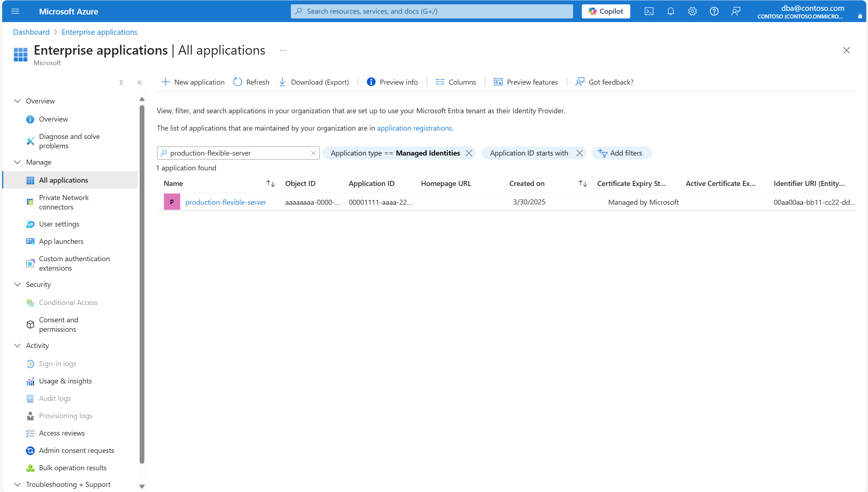Screen dimensions: 868x492
Task: Click Got feedback?
Action: click(605, 82)
